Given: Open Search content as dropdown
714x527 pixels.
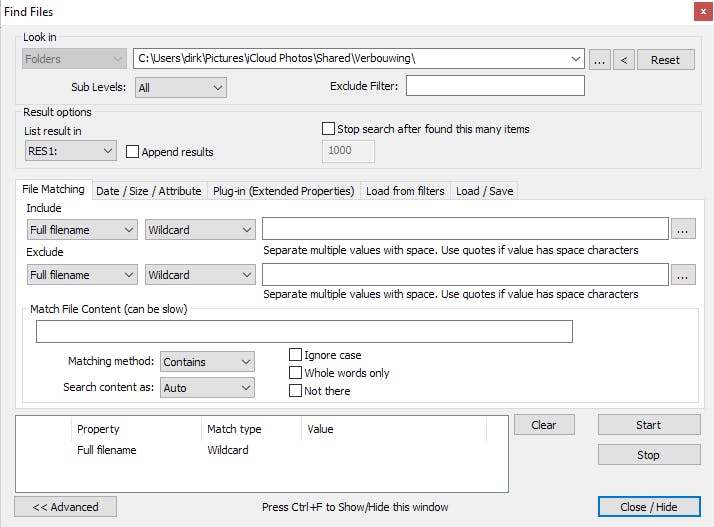Looking at the screenshot, I should tap(207, 388).
